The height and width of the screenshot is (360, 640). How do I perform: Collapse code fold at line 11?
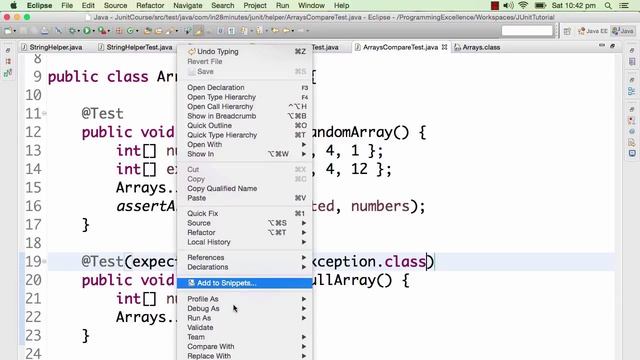click(x=44, y=113)
